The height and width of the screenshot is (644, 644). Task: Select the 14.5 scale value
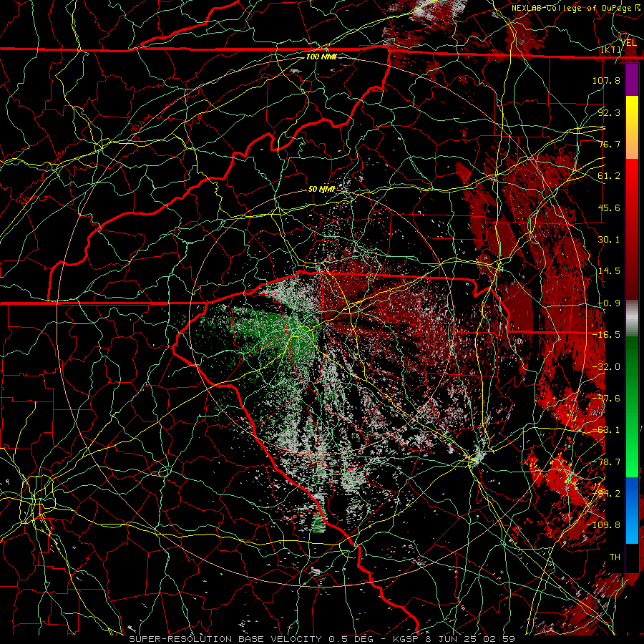tap(609, 271)
